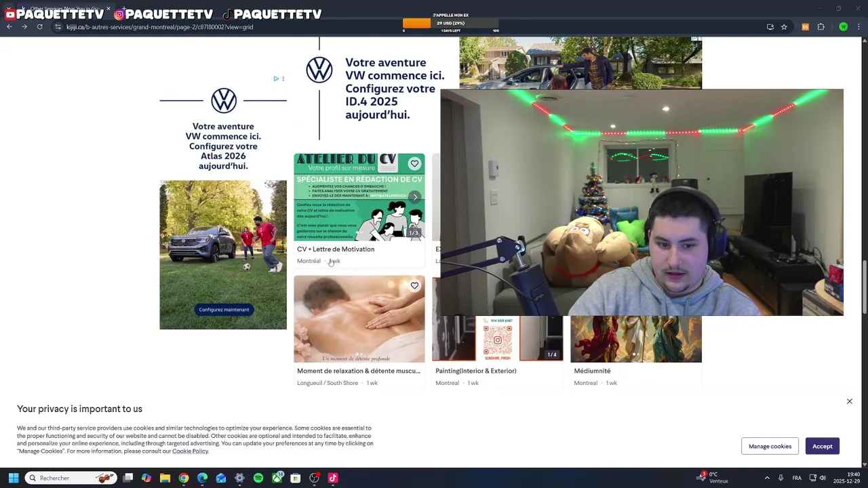
Task: Open the Xbox app from the taskbar
Action: tap(277, 478)
